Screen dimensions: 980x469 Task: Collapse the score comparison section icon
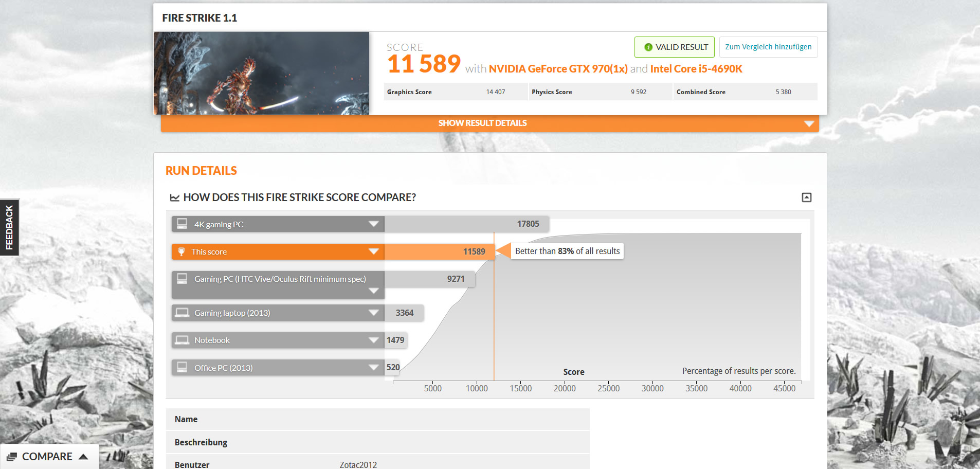(x=807, y=197)
